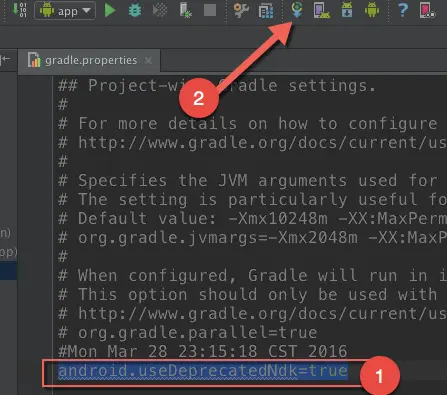Click the android.useDeprecatedNdk=true line
Viewport: 447px width, 395px height.
[x=203, y=371]
